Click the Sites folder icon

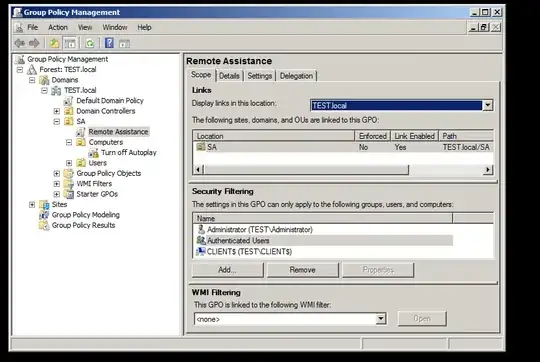point(44,205)
